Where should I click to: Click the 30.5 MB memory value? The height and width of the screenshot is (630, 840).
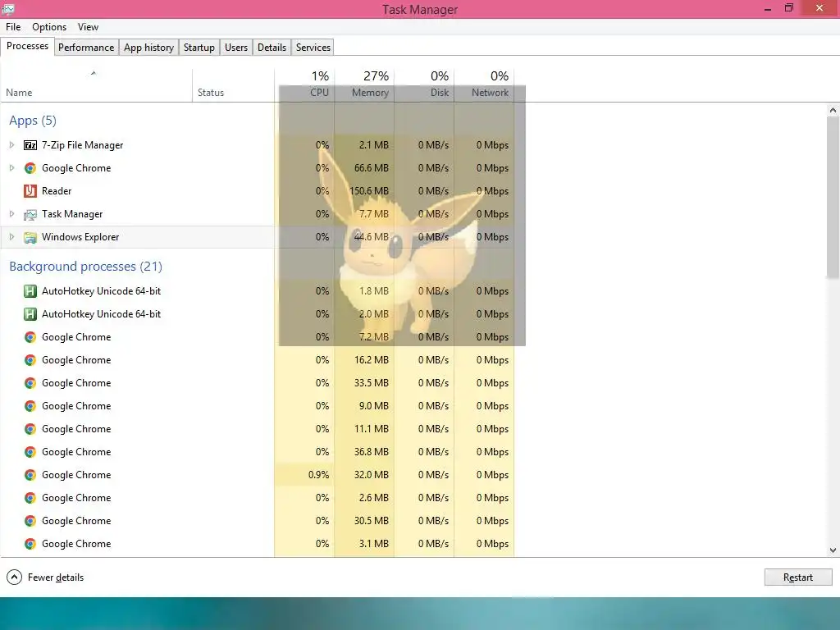point(372,521)
